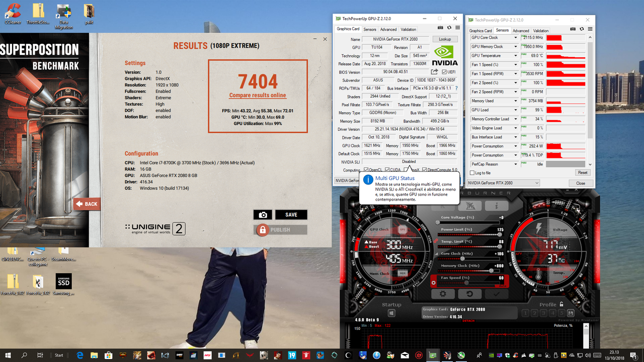Open Memory Used sensor dropdown
This screenshot has width=644, height=362.
pyautogui.click(x=515, y=101)
